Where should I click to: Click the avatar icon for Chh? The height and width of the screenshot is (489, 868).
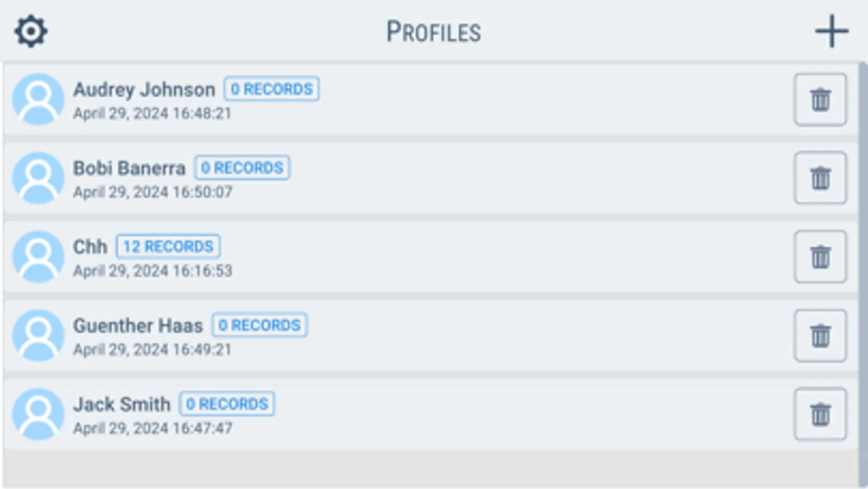coord(38,256)
